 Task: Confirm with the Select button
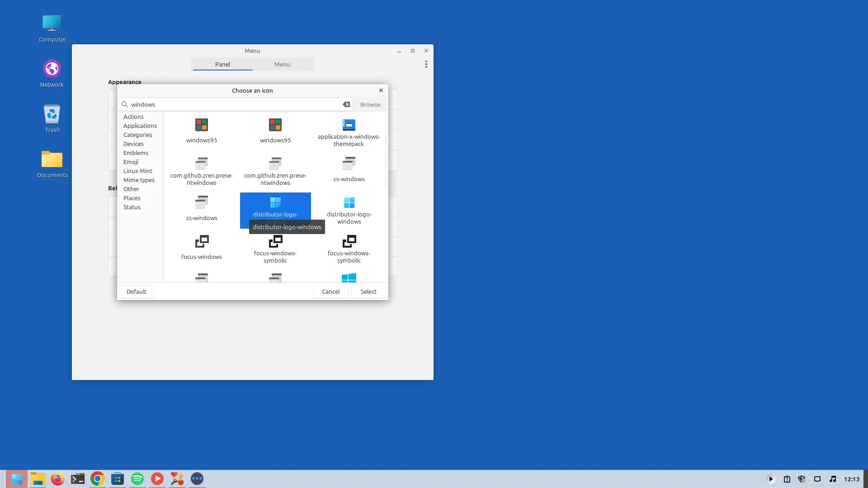(x=368, y=291)
